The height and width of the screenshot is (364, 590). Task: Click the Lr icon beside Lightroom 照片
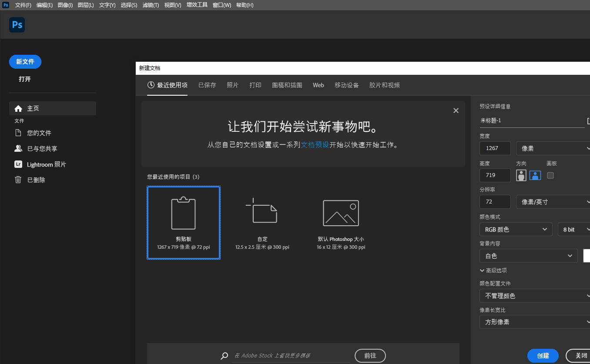pyautogui.click(x=18, y=164)
